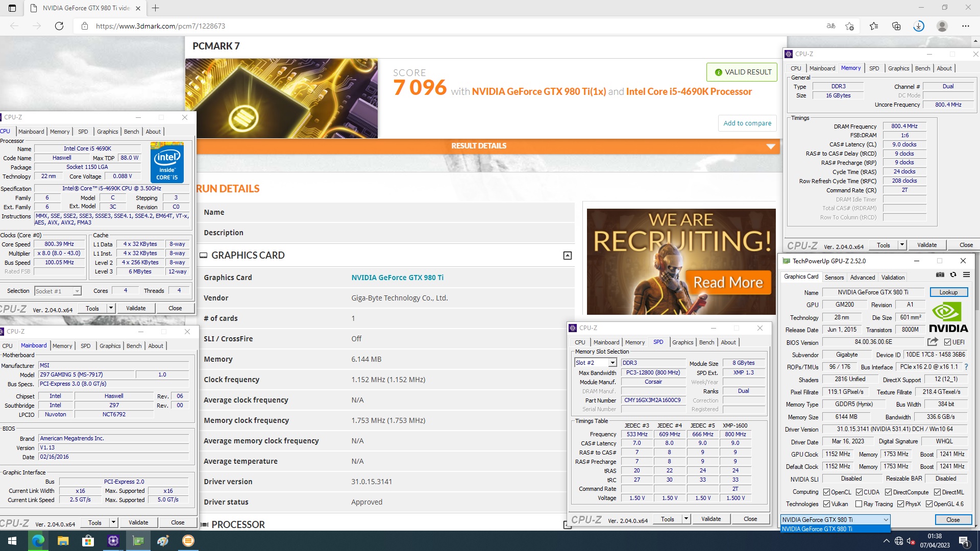Screen dimensions: 980x551
Task: Export the GPU BIOS share icon
Action: [933, 342]
